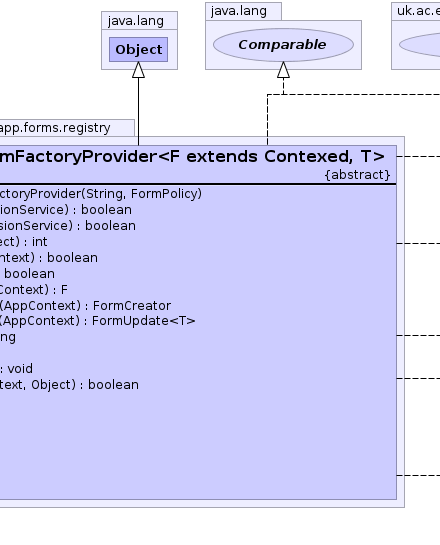The image size is (440, 545).
Task: Click the realization arrowhead below Comparable
Action: pos(283,70)
